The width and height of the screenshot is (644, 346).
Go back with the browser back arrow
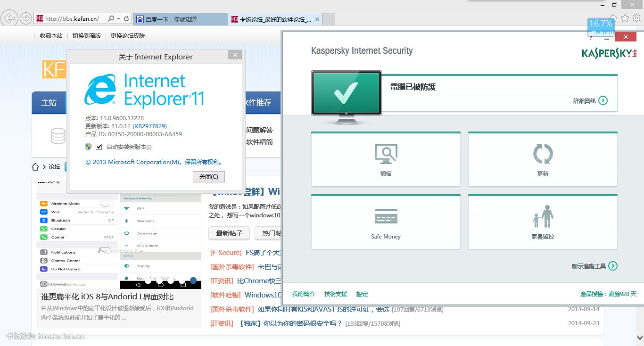coord(9,19)
